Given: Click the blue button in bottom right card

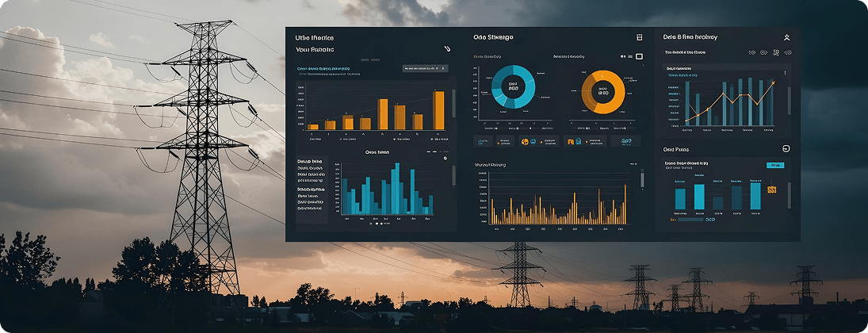Looking at the screenshot, I should [x=774, y=165].
